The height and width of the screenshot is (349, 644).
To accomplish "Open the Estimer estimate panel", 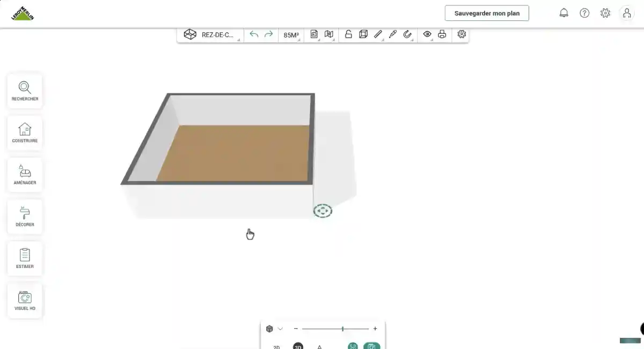I will [25, 258].
